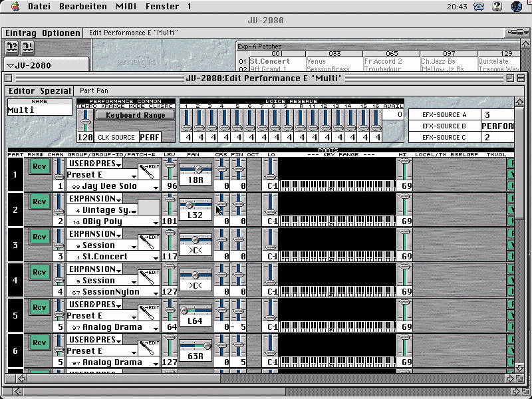The image size is (532, 399).
Task: Click the Name field containing Multi
Action: pyautogui.click(x=40, y=110)
